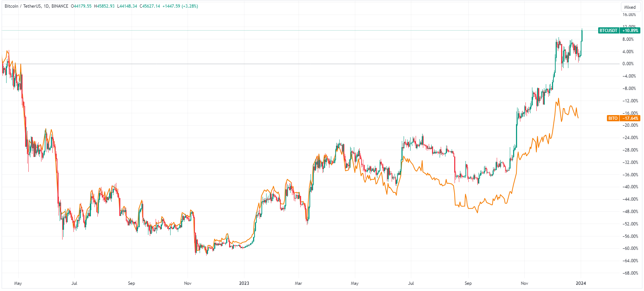
Task: Select the orange BITO series label
Action: click(613, 118)
